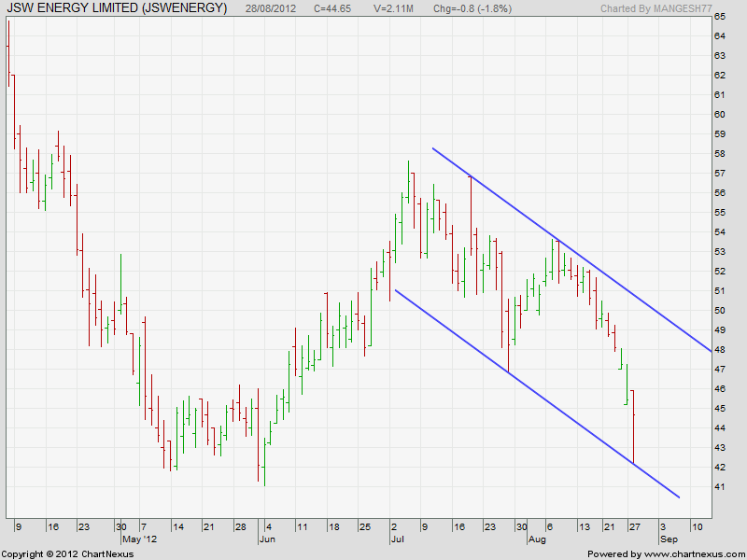This screenshot has width=747, height=560.
Task: Click the date tick labeled 11
Action: point(302,526)
